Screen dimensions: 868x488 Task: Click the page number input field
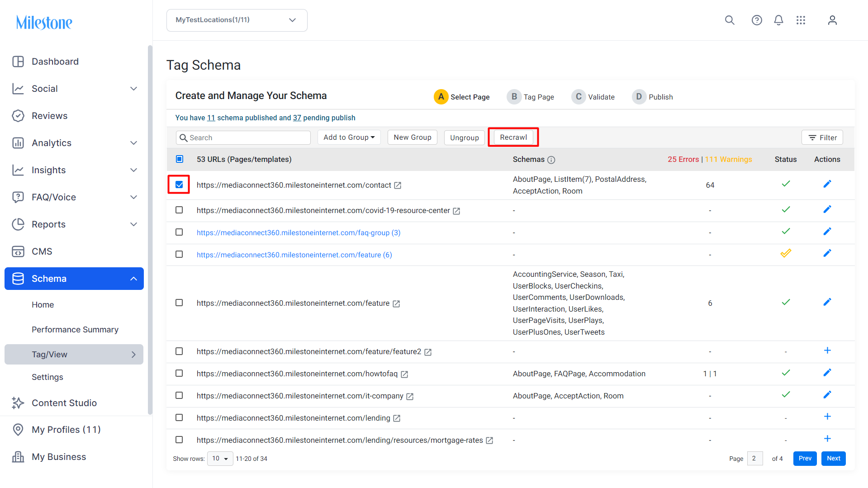[755, 459]
